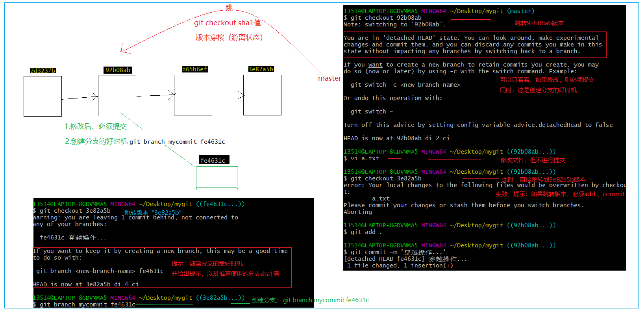Viewport: 644px width, 310px height.
Task: Click 'git branch <new-branch-name> fe4631c' suggestion line
Action: pyautogui.click(x=100, y=271)
